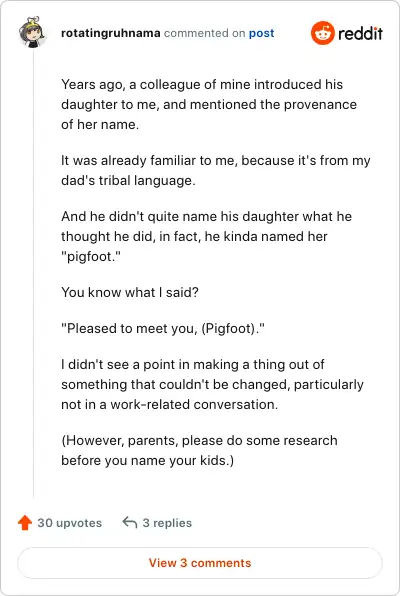The width and height of the screenshot is (400, 596).
Task: Click the "reddit" wordmark text
Action: point(360,33)
